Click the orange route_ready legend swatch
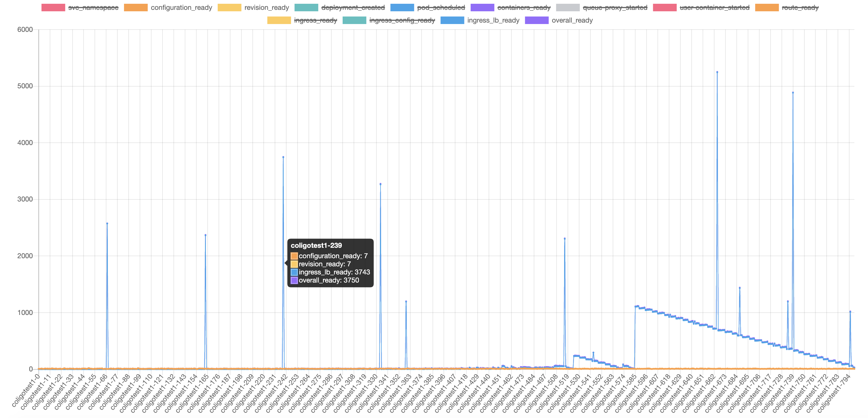868x418 pixels. [767, 8]
